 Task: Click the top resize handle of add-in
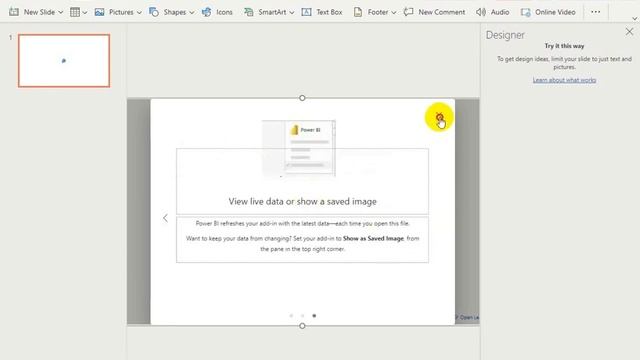click(x=302, y=98)
